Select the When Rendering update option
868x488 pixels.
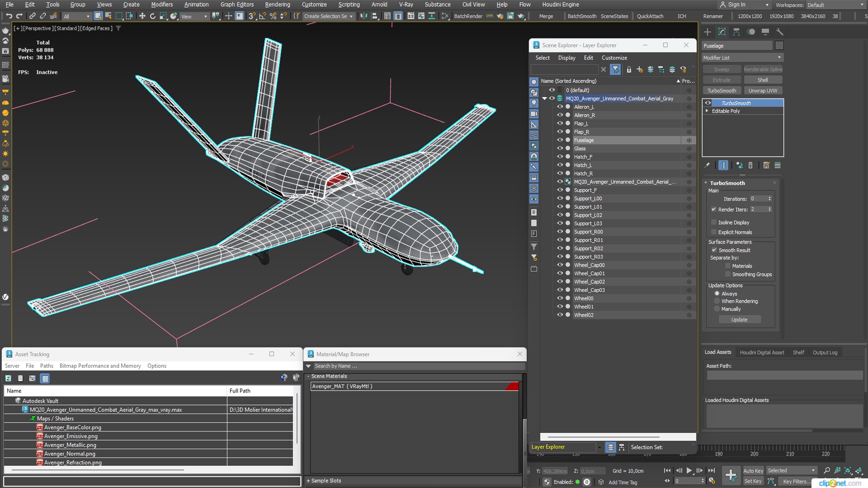[x=717, y=301]
